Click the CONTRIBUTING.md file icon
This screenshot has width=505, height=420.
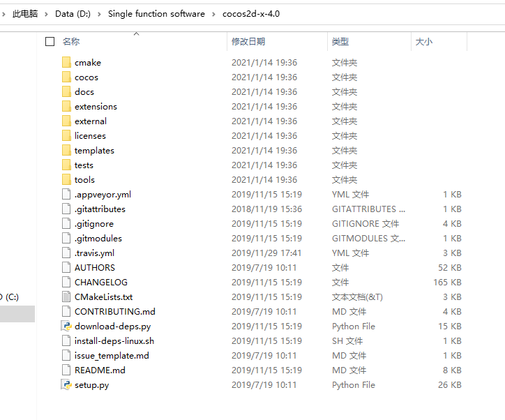point(66,311)
